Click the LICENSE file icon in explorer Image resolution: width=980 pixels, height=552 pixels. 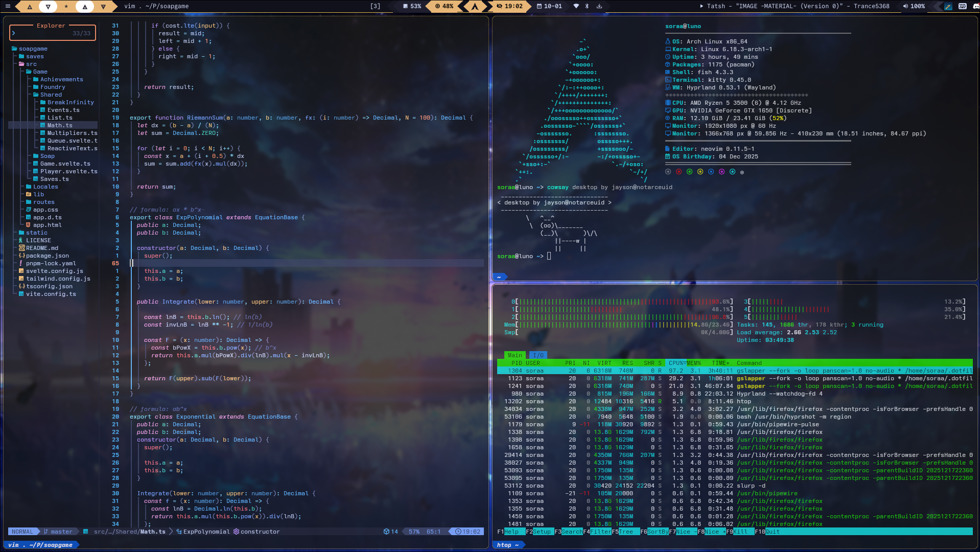click(x=21, y=240)
